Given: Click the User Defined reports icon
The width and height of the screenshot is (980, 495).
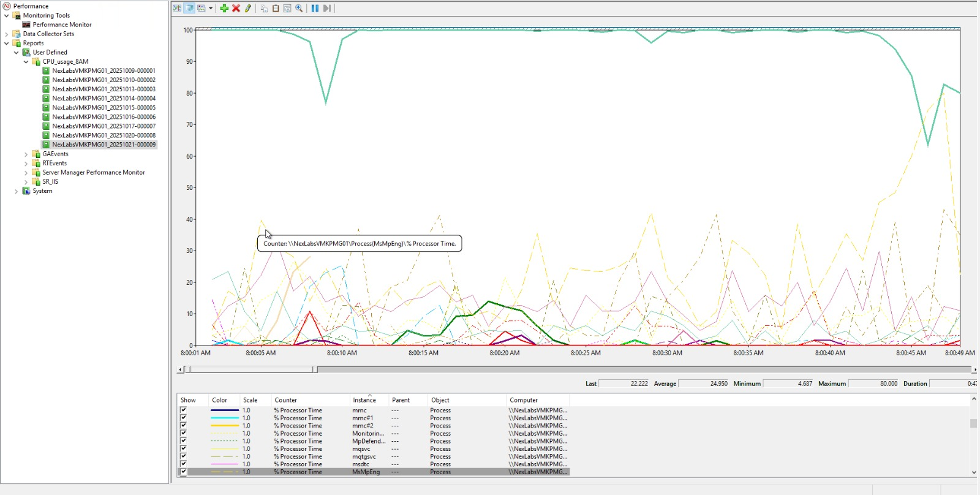Looking at the screenshot, I should tap(26, 52).
